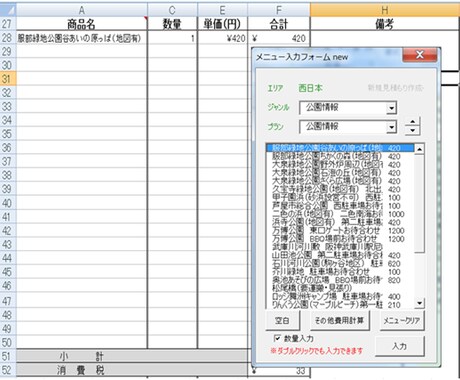Click the 備考 header cell

(385, 24)
